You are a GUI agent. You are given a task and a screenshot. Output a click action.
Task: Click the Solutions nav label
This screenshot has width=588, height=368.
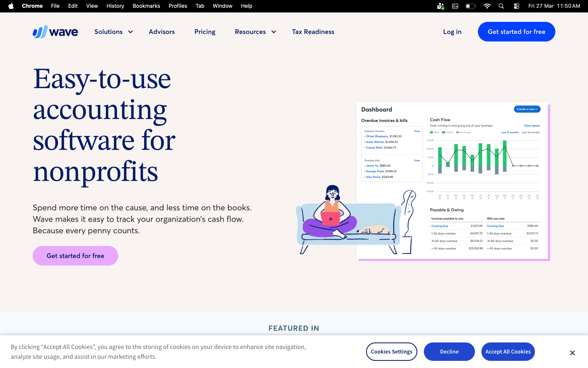click(108, 32)
